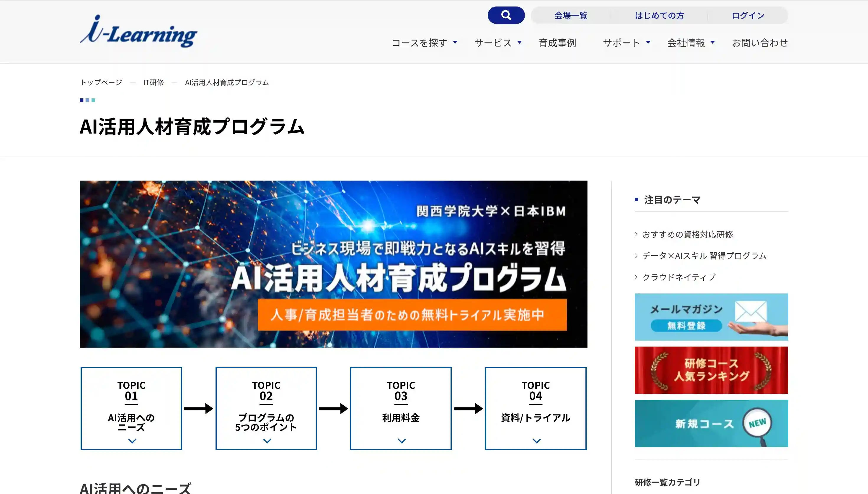Click the magnifier search icon button
This screenshot has width=868, height=494.
pos(506,15)
